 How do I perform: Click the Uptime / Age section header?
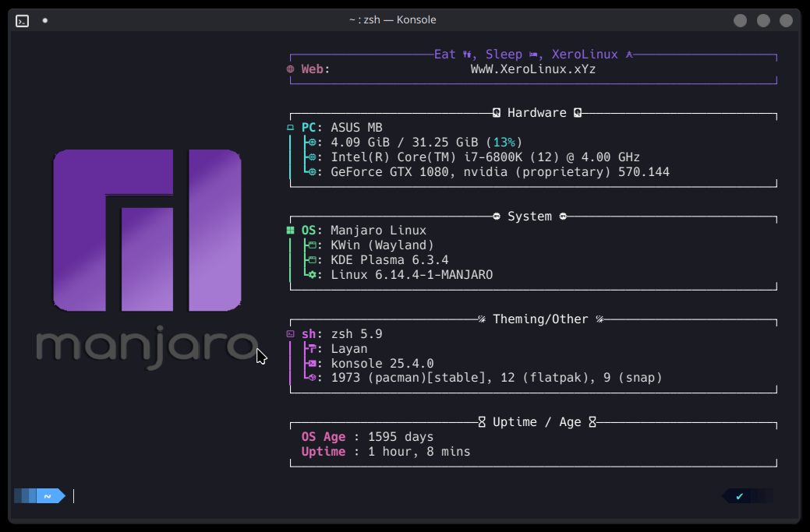pyautogui.click(x=536, y=422)
